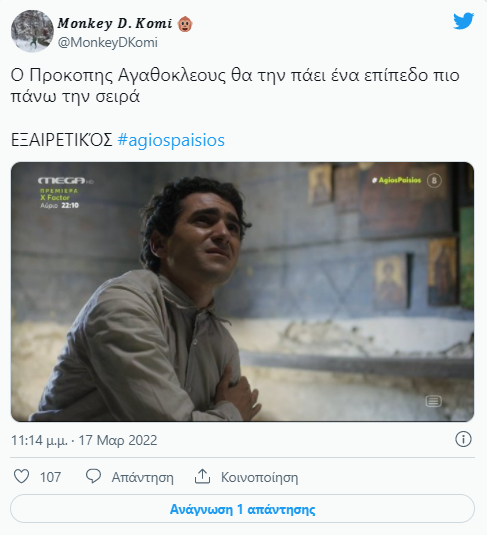Open the Monkey D. Komi profile avatar

tap(32, 31)
